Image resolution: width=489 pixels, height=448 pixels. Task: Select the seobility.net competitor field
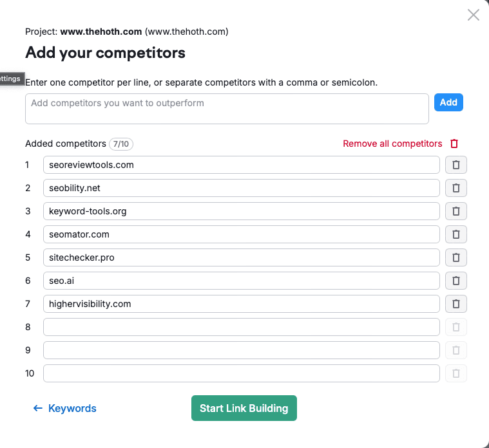pos(242,188)
